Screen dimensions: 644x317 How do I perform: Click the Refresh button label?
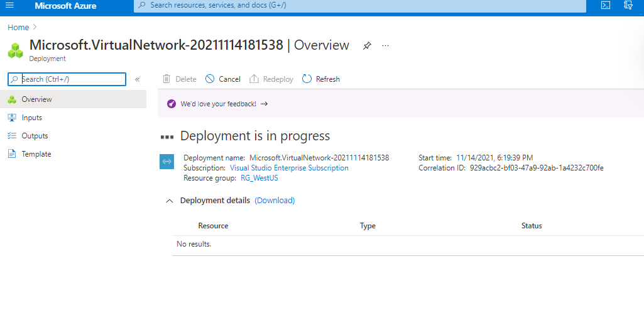(x=328, y=79)
